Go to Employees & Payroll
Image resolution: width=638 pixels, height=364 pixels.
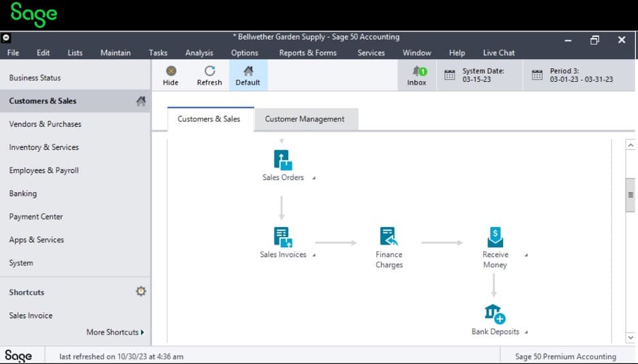(x=75, y=170)
